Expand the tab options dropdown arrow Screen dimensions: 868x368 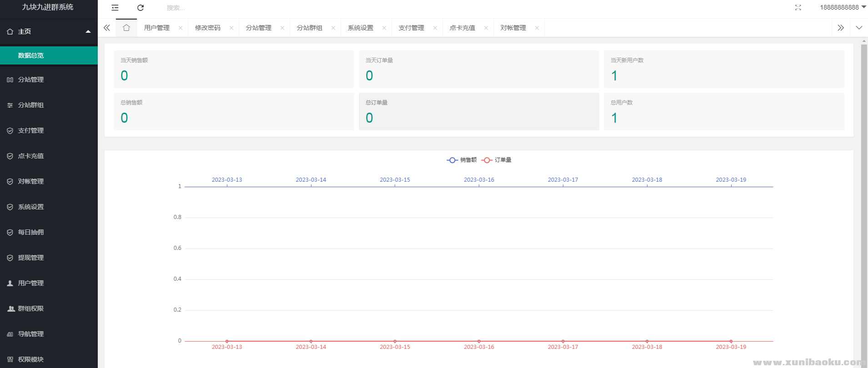click(x=859, y=28)
